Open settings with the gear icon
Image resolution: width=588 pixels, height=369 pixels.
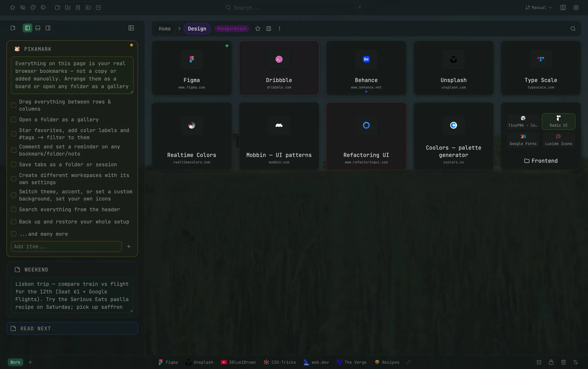coord(576,8)
